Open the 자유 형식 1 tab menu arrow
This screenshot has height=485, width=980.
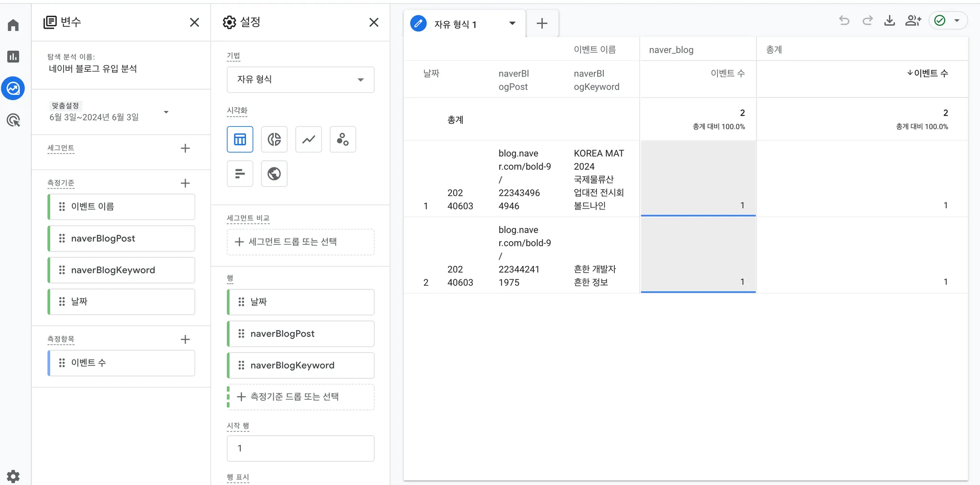coord(512,23)
